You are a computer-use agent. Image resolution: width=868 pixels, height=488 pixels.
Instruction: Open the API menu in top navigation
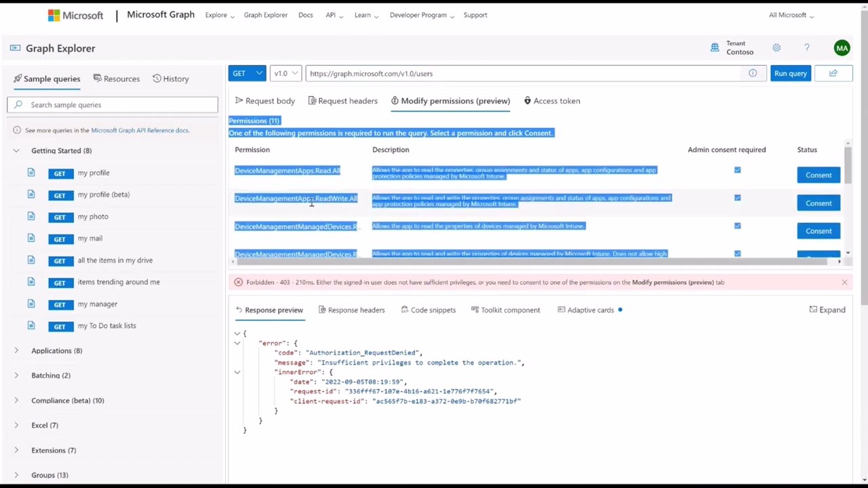pyautogui.click(x=334, y=15)
